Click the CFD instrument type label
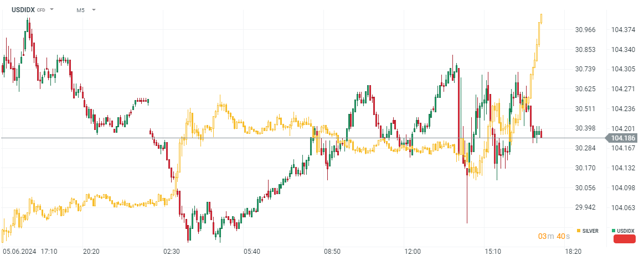 coord(41,10)
